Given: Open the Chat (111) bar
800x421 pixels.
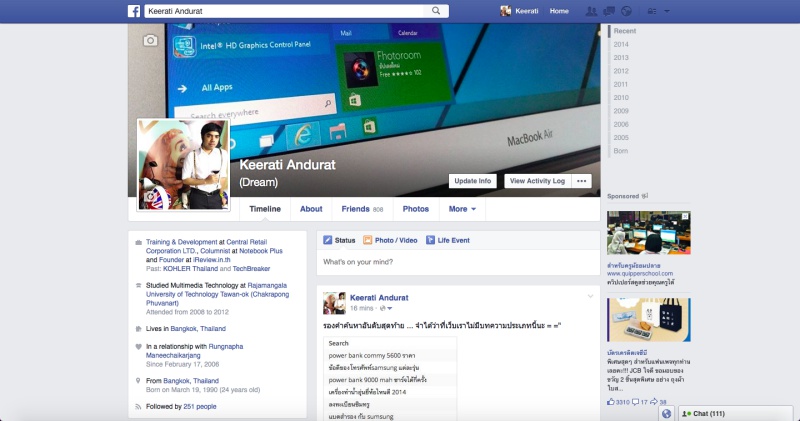Looking at the screenshot, I should click(736, 414).
